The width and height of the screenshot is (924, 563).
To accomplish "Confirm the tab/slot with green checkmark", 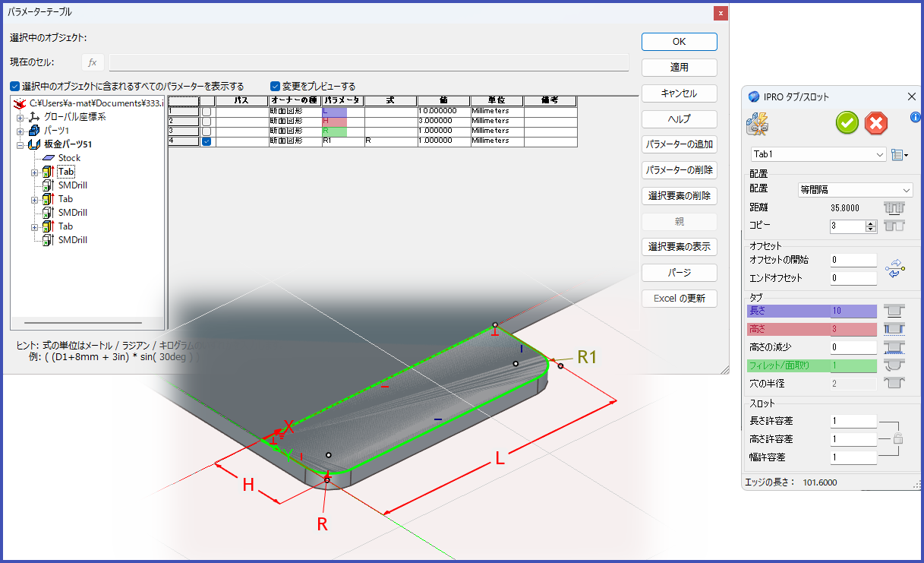I will coord(847,122).
